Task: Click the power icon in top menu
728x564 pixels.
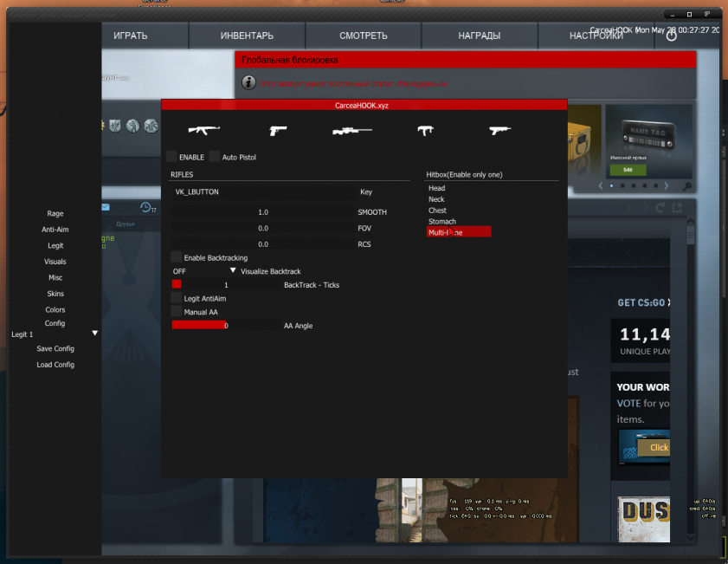Action: [x=672, y=36]
